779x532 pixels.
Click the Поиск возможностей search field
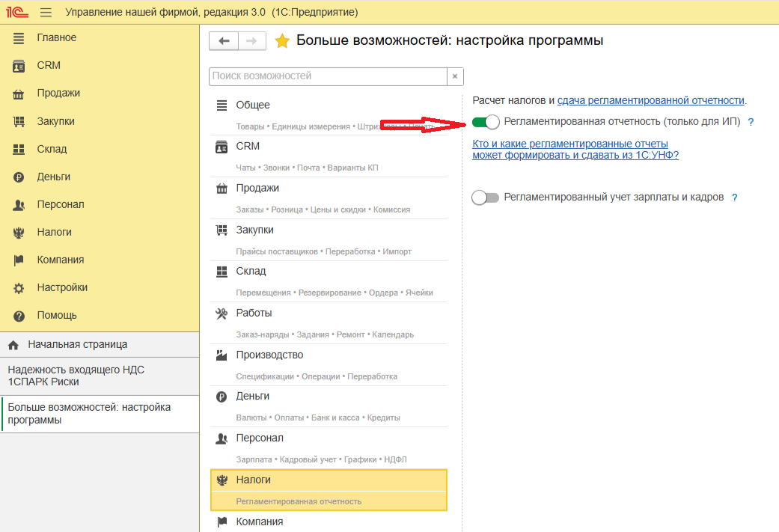328,76
